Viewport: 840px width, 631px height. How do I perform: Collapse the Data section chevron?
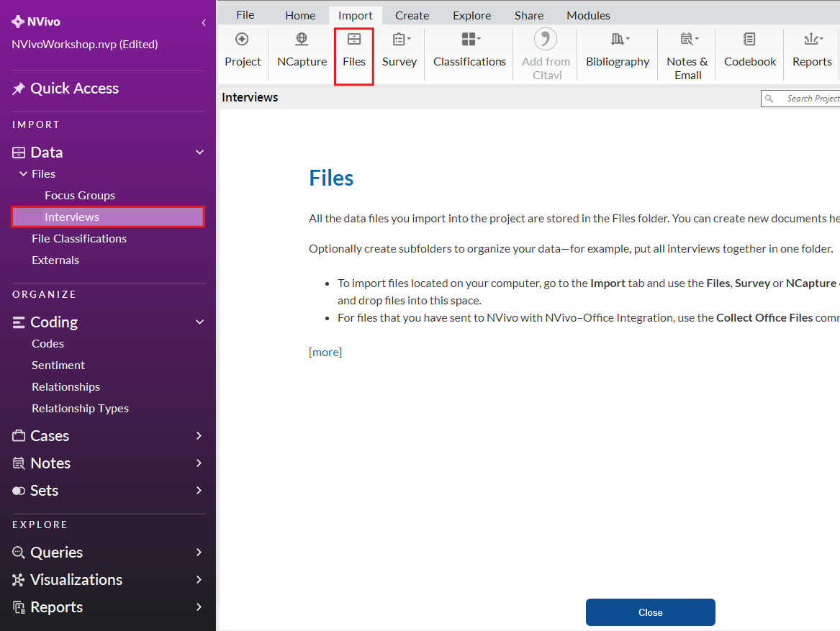pos(200,152)
